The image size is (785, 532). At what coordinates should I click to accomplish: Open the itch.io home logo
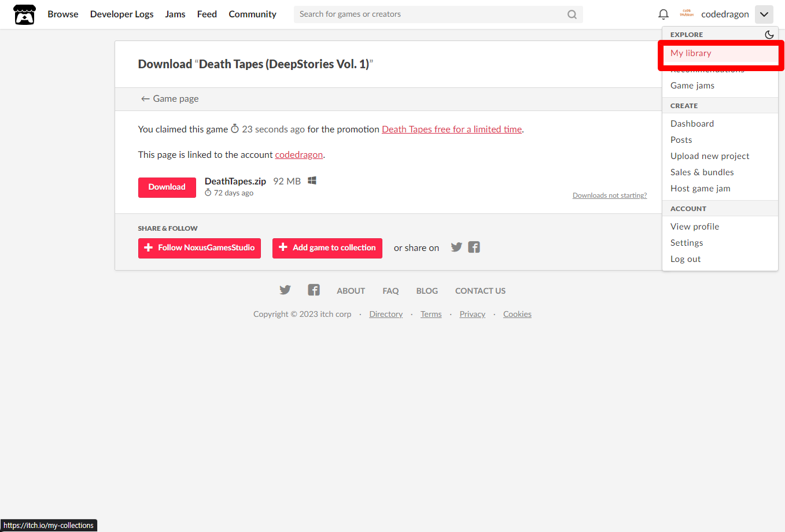coord(24,14)
